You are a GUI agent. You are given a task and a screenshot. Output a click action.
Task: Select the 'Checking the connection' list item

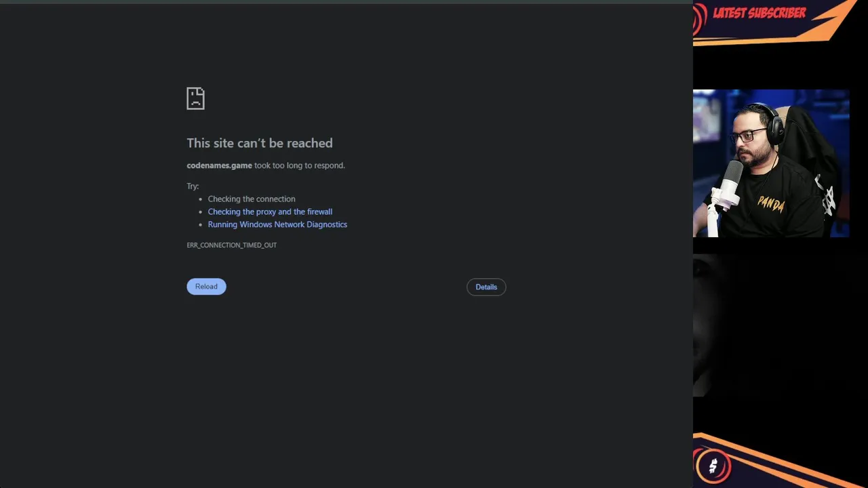coord(252,199)
